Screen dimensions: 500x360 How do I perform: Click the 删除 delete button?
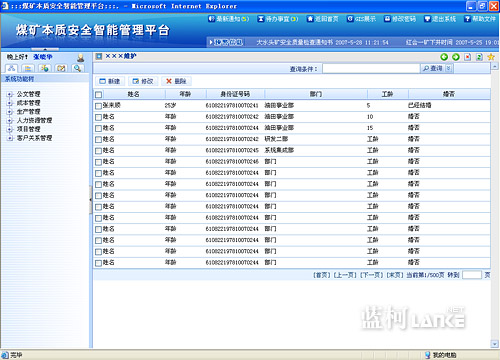tap(176, 81)
